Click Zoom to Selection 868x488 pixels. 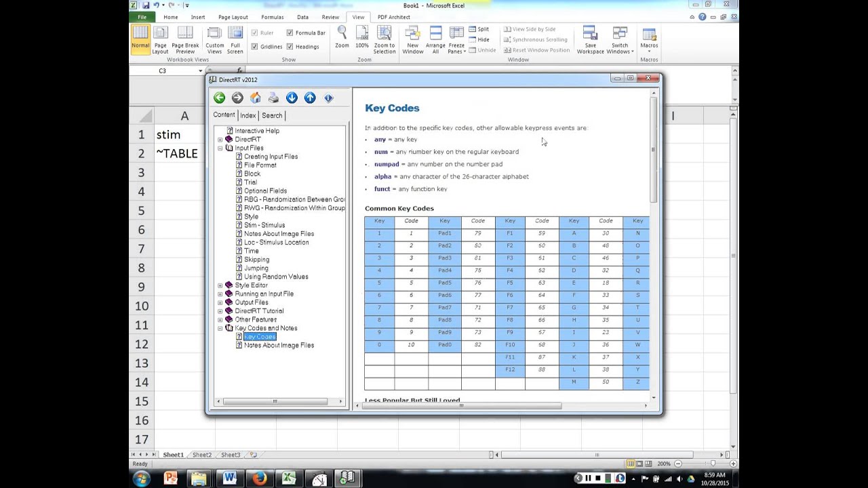pyautogui.click(x=384, y=40)
